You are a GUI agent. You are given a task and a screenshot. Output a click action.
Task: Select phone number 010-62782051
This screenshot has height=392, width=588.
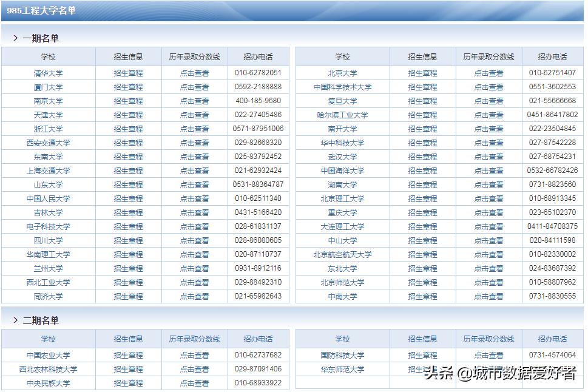259,73
